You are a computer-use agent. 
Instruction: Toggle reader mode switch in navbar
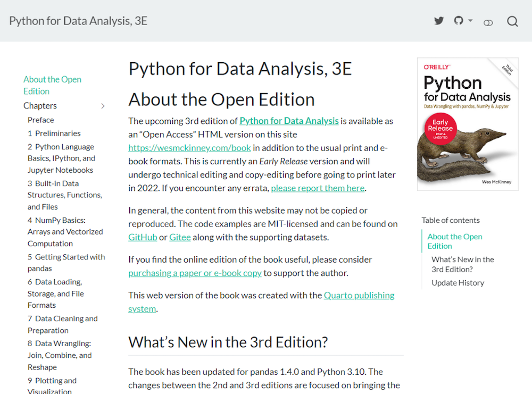(x=488, y=22)
